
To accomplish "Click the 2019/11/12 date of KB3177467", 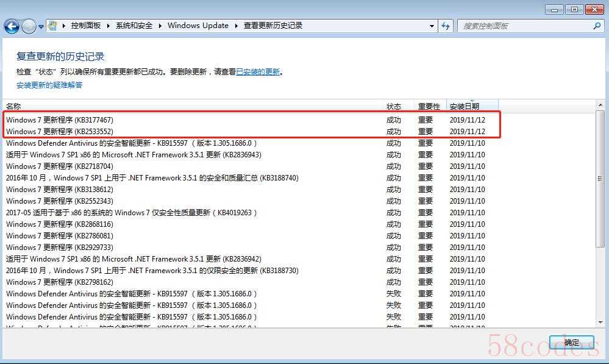I will (x=467, y=120).
